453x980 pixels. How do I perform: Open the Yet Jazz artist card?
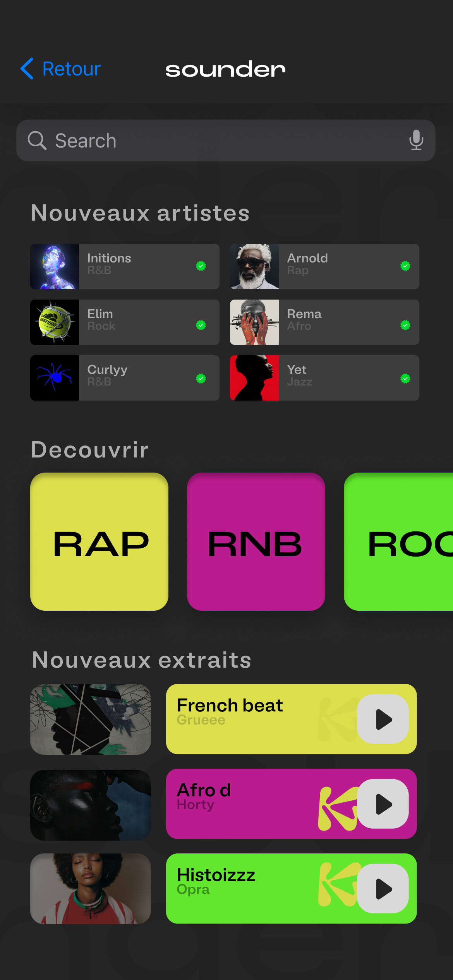(324, 378)
